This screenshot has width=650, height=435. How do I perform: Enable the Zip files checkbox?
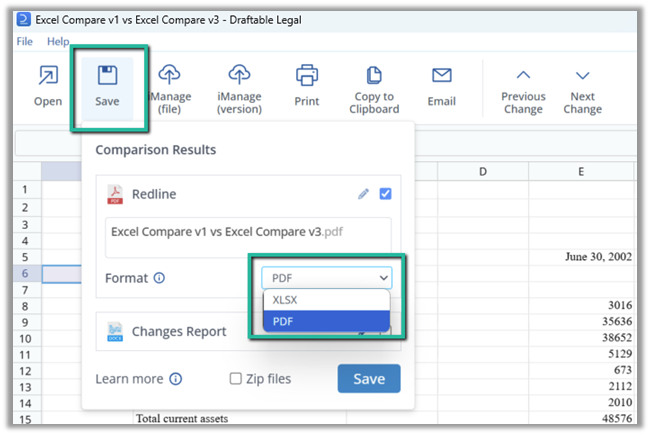235,379
